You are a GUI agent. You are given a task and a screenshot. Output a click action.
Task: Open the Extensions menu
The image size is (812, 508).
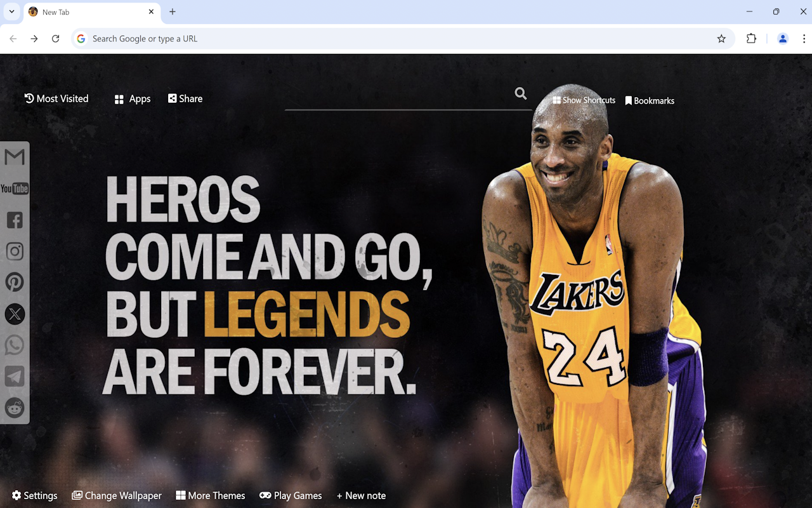(x=751, y=39)
